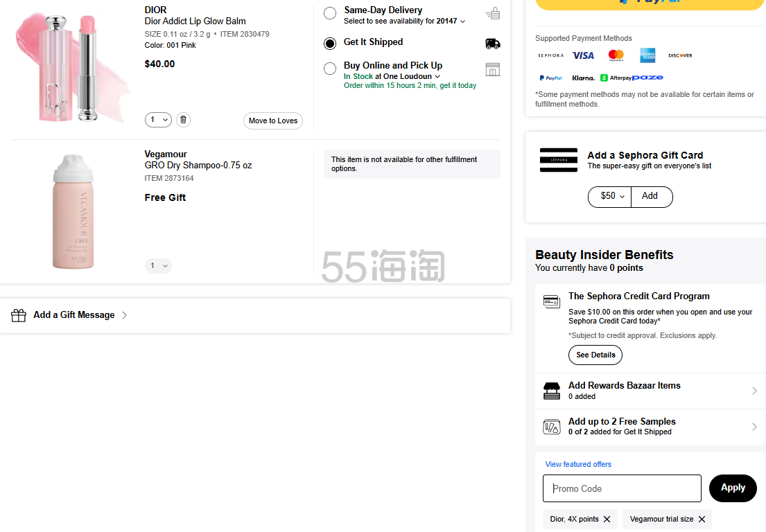
Task: Click the Visa payment logo
Action: (583, 55)
